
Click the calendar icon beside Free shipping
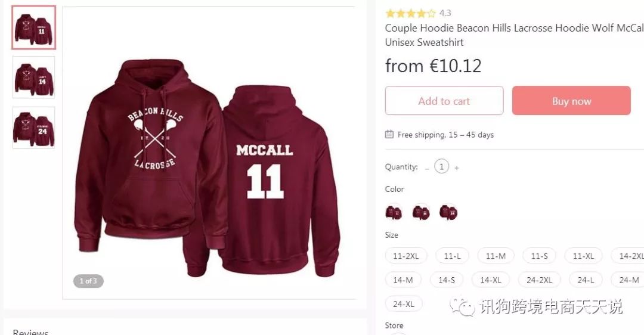389,135
